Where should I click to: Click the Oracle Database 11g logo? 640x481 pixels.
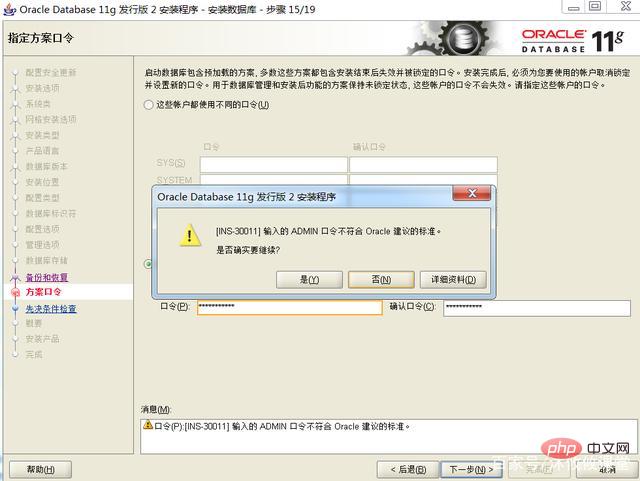572,40
